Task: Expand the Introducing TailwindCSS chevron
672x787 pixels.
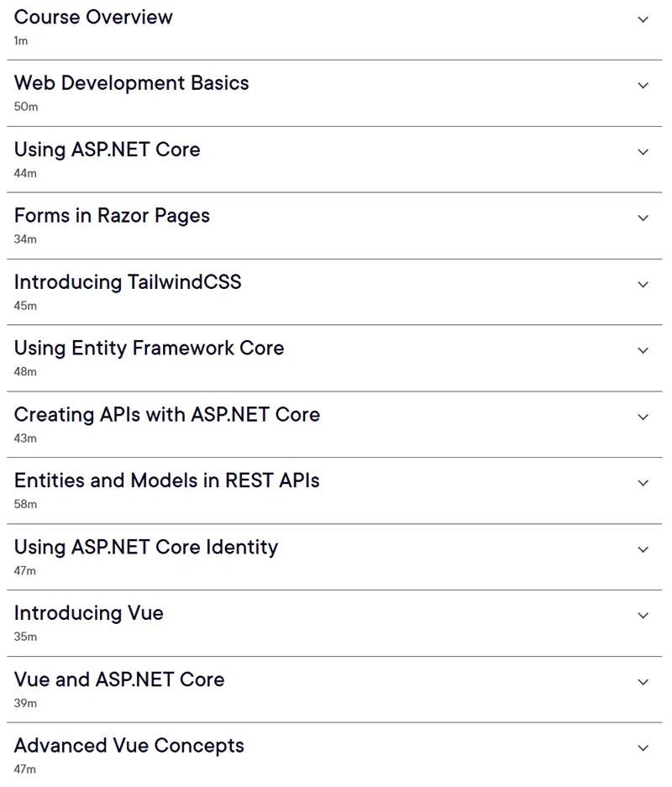Action: (643, 285)
